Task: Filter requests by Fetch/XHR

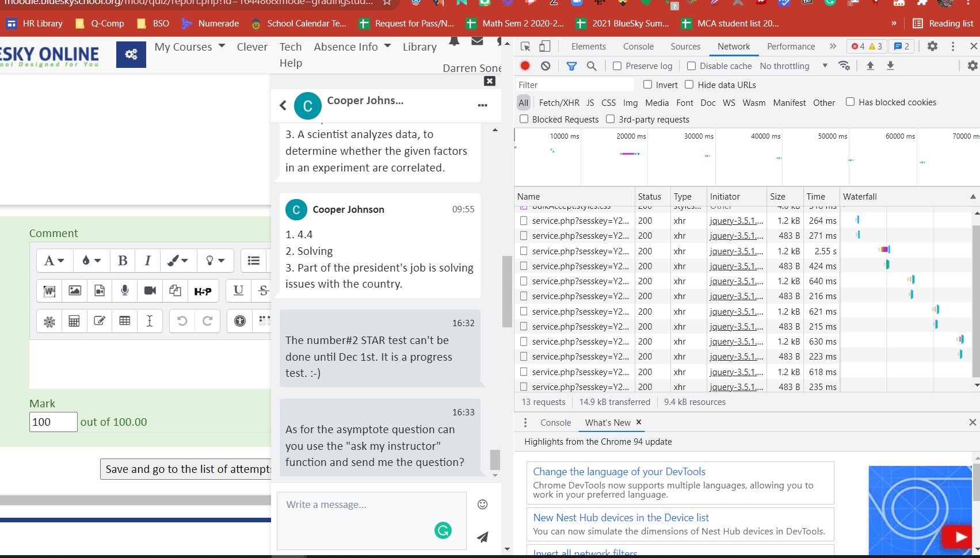Action: pyautogui.click(x=559, y=102)
